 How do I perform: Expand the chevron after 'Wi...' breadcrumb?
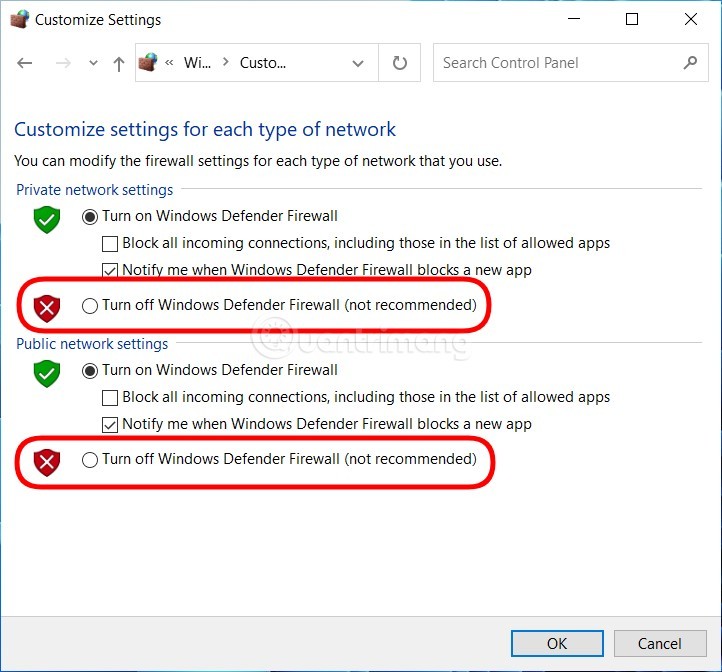[x=226, y=62]
